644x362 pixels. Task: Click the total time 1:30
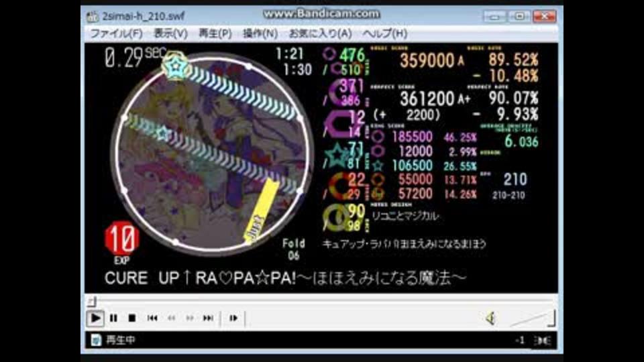(297, 70)
